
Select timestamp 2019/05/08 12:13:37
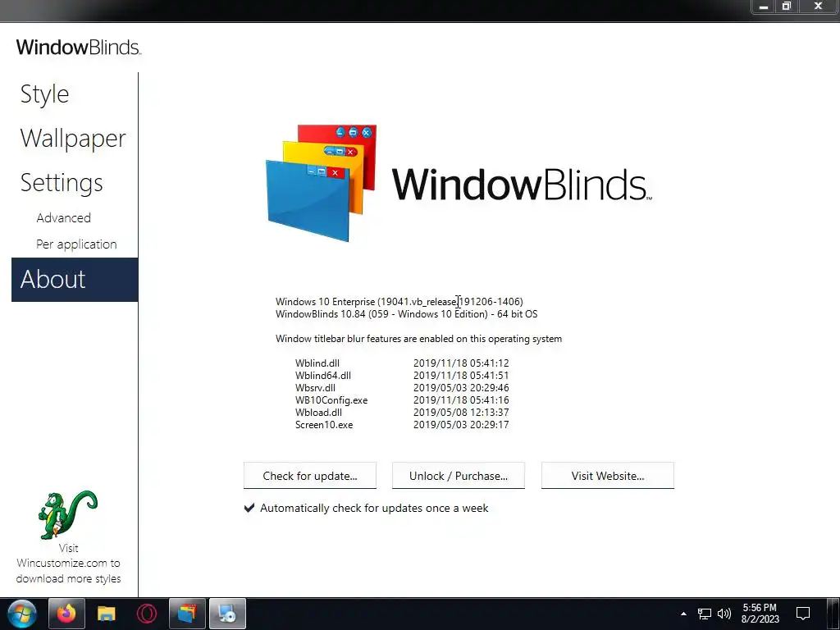(x=461, y=413)
